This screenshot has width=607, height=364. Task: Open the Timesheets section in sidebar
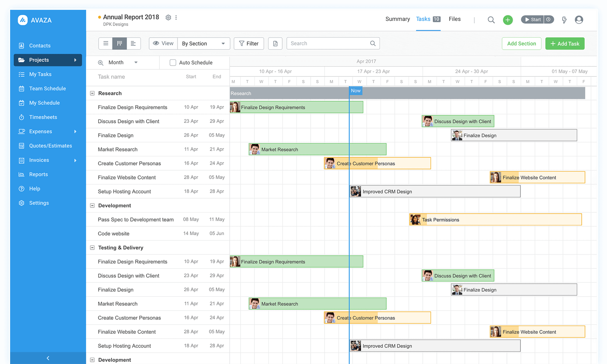43,117
